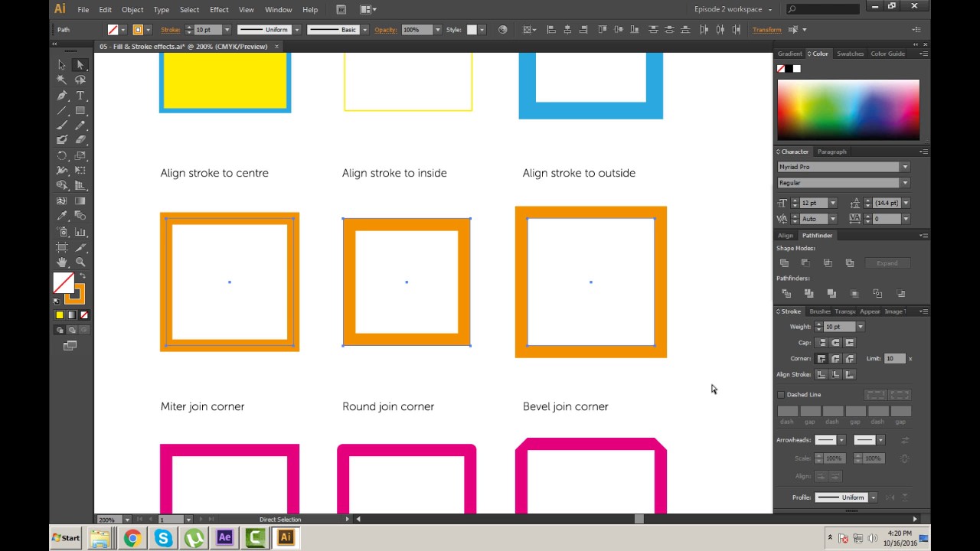Open the Effect menu
Image resolution: width=980 pixels, height=551 pixels.
219,10
